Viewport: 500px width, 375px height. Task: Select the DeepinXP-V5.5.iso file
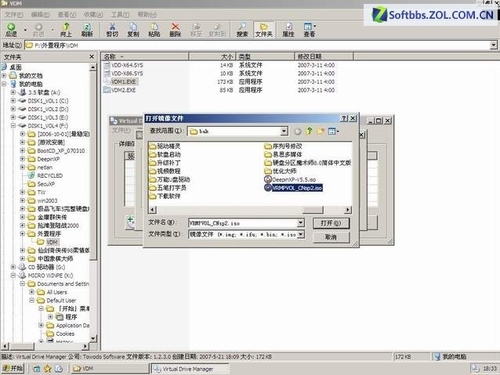[x=290, y=180]
